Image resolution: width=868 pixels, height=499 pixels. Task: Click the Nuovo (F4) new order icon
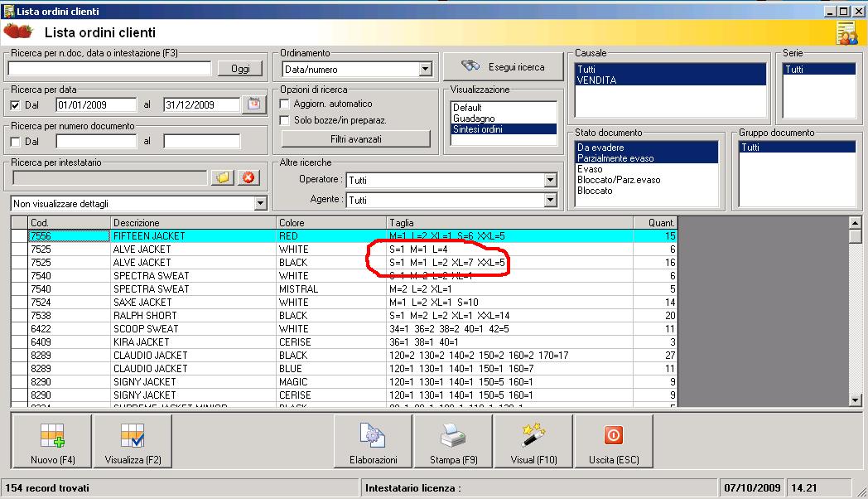pos(51,441)
